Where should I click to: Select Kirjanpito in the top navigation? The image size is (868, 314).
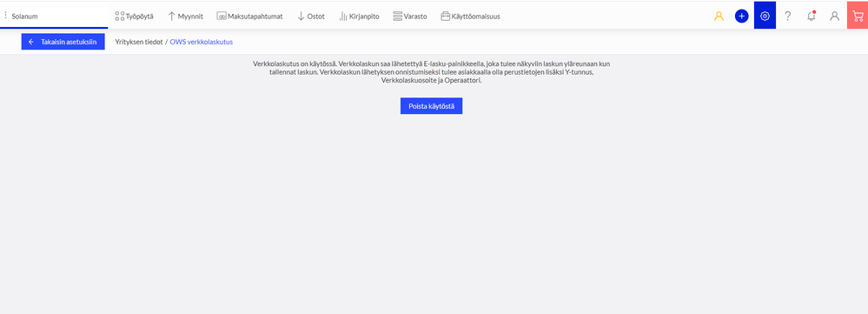pyautogui.click(x=359, y=16)
